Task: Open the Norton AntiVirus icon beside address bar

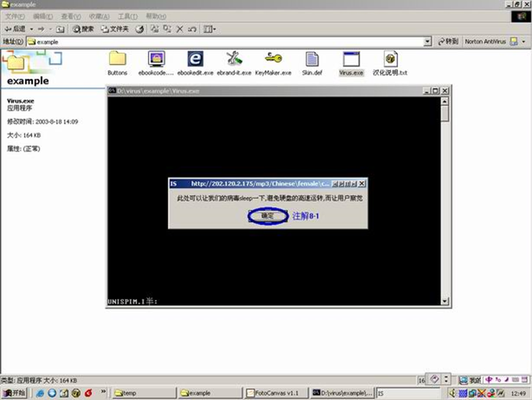Action: click(513, 42)
